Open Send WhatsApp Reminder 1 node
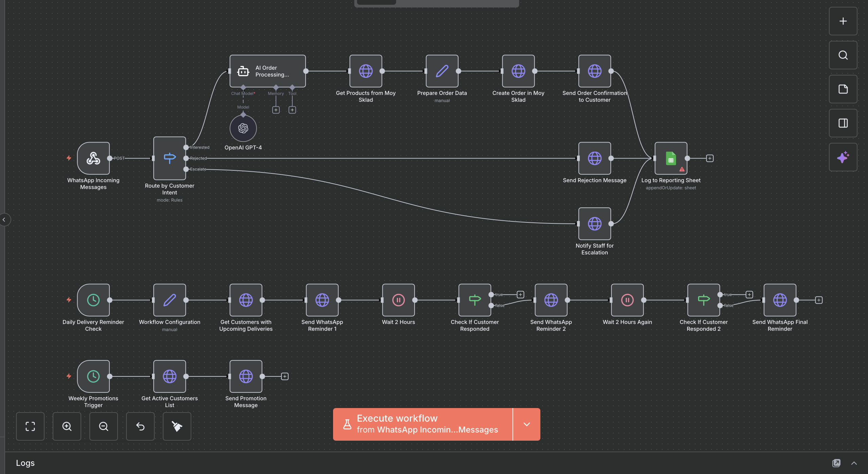The width and height of the screenshot is (868, 474). coord(322,300)
